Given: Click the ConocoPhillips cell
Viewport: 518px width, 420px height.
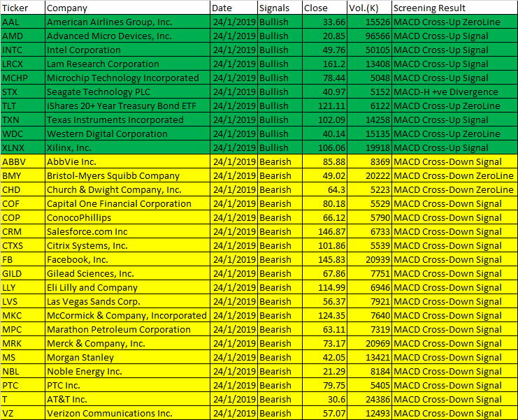Looking at the screenshot, I should coord(127,217).
